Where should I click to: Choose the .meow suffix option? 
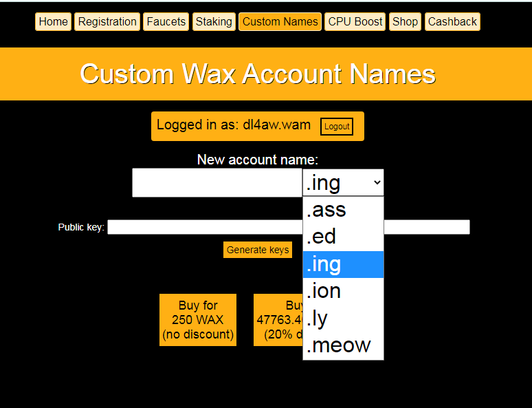point(343,345)
